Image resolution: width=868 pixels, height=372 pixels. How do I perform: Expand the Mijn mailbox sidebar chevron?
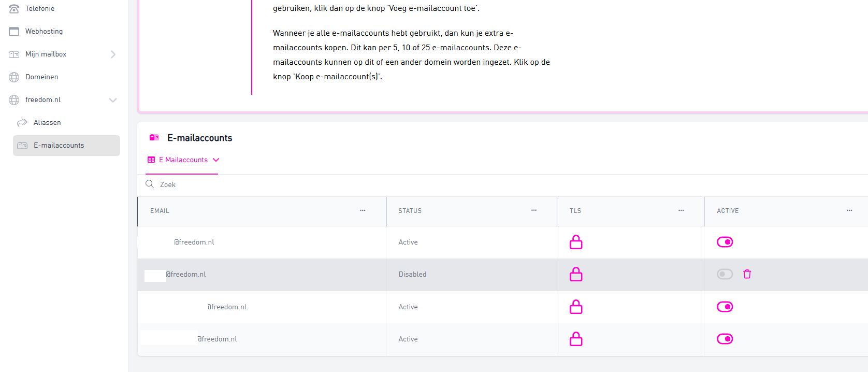point(113,54)
